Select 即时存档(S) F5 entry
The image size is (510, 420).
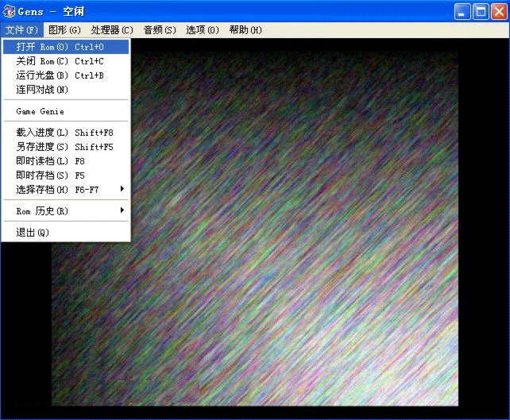(x=66, y=175)
